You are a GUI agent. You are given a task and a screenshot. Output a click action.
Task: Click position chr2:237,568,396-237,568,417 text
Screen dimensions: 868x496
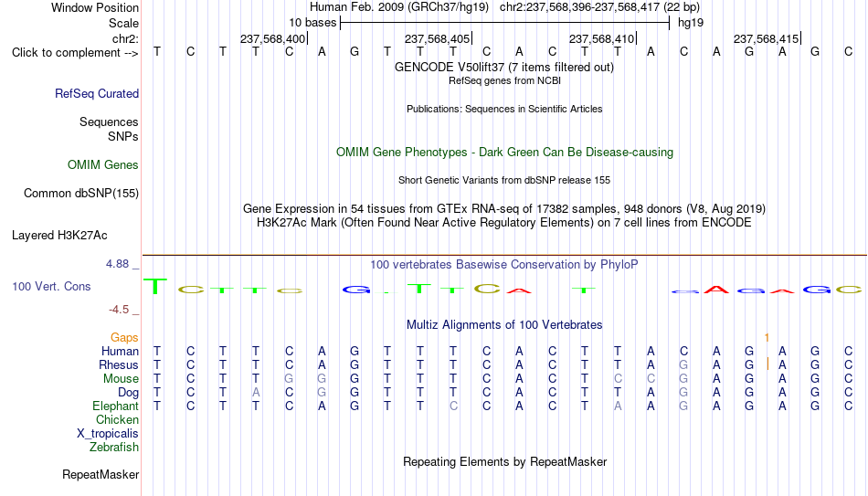(x=599, y=7)
